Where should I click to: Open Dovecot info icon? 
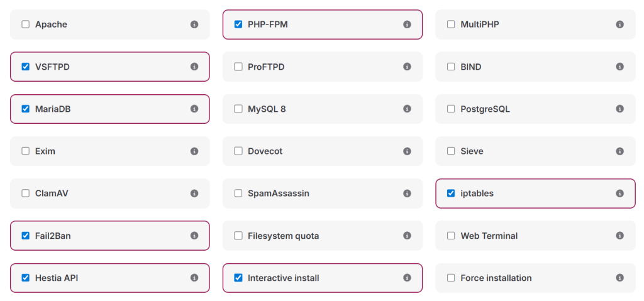tap(407, 151)
